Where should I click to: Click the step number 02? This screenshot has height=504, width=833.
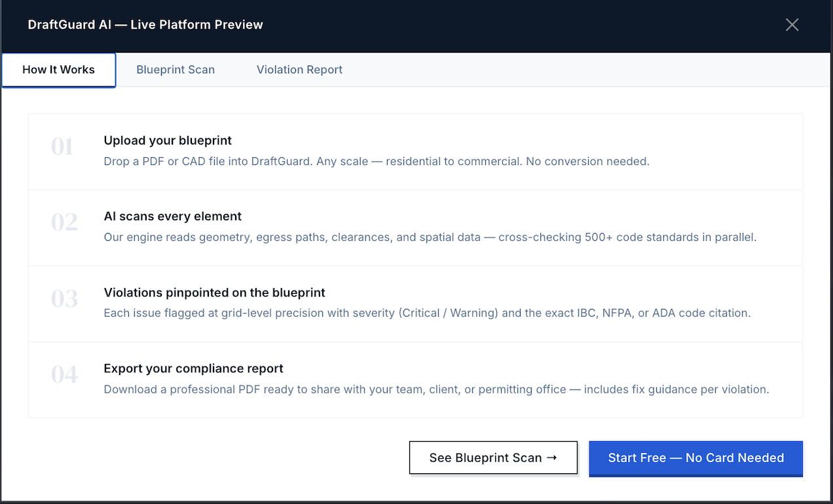(x=64, y=223)
